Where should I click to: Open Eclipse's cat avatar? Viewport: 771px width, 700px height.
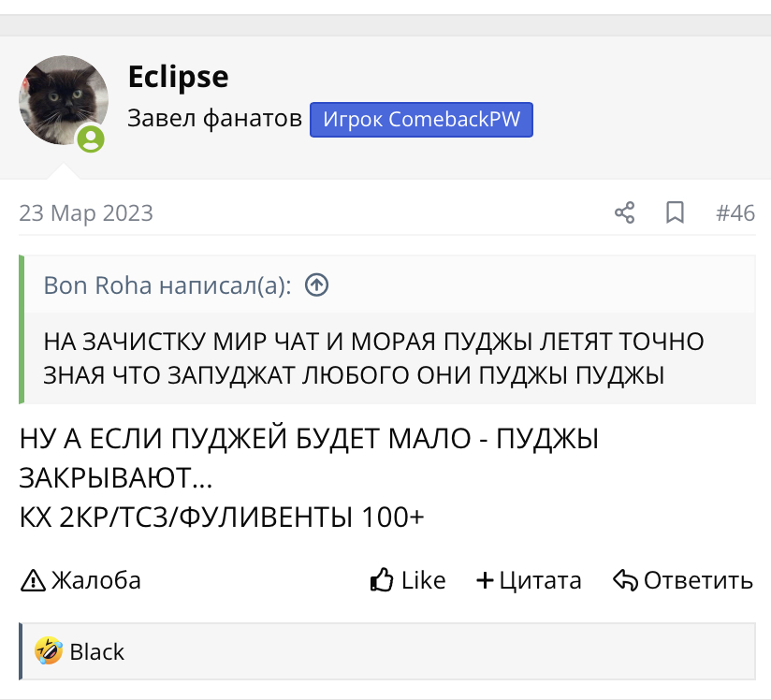(x=63, y=99)
